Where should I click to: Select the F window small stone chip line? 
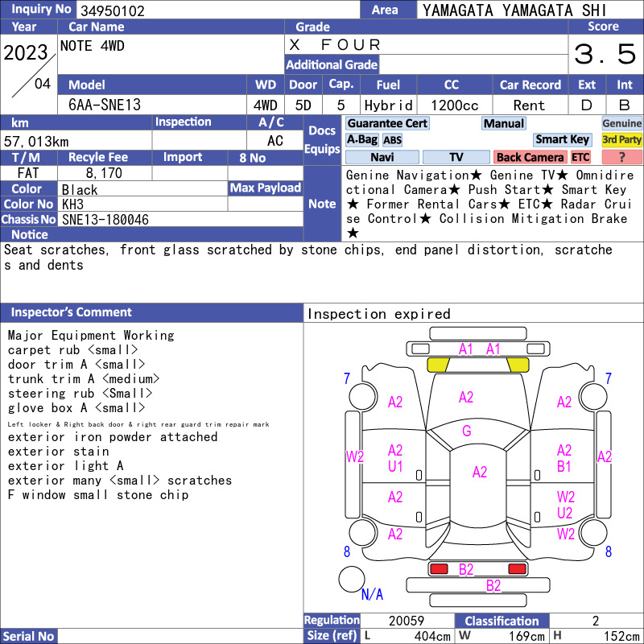coord(97,494)
